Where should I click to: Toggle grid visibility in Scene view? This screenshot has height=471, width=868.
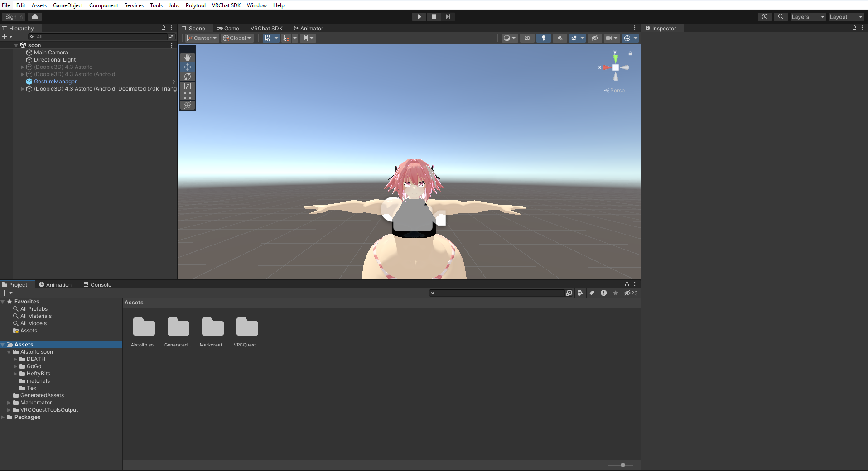(x=268, y=38)
